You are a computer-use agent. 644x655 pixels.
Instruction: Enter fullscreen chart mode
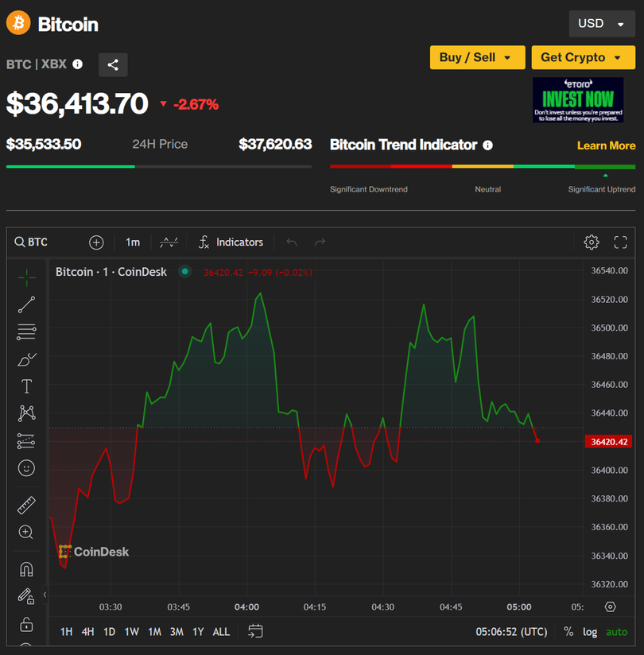pos(620,242)
